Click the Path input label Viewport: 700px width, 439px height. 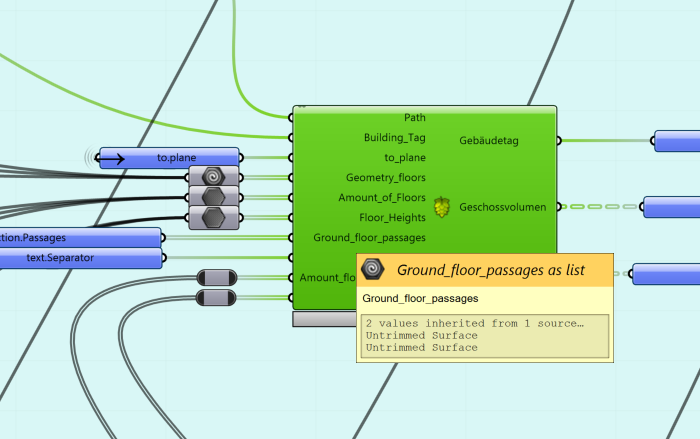pyautogui.click(x=415, y=117)
